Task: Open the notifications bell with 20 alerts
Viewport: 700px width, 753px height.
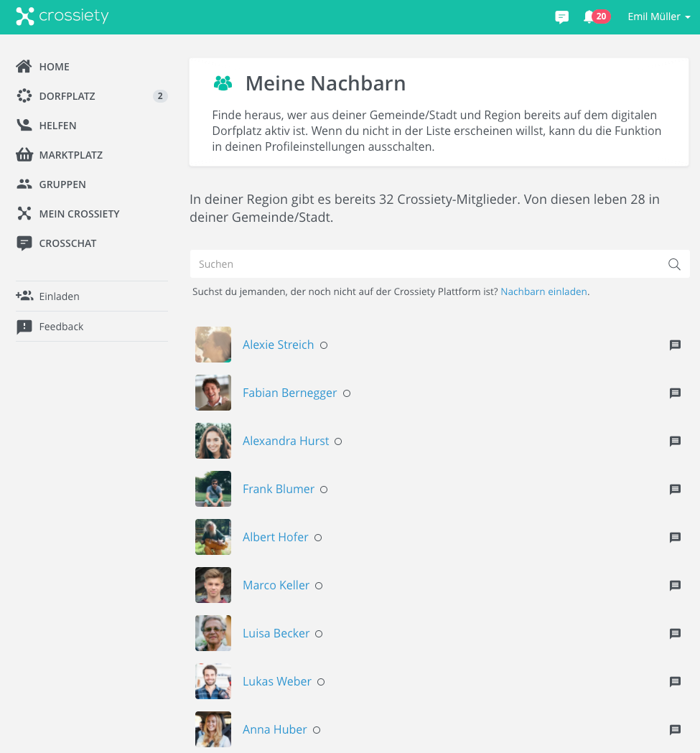Action: (596, 17)
